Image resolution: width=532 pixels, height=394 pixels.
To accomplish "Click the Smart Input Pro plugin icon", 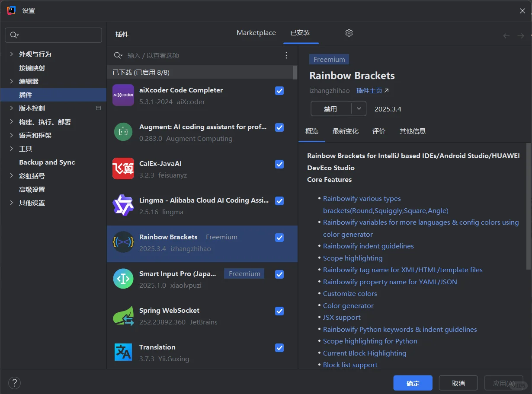I will click(x=123, y=279).
